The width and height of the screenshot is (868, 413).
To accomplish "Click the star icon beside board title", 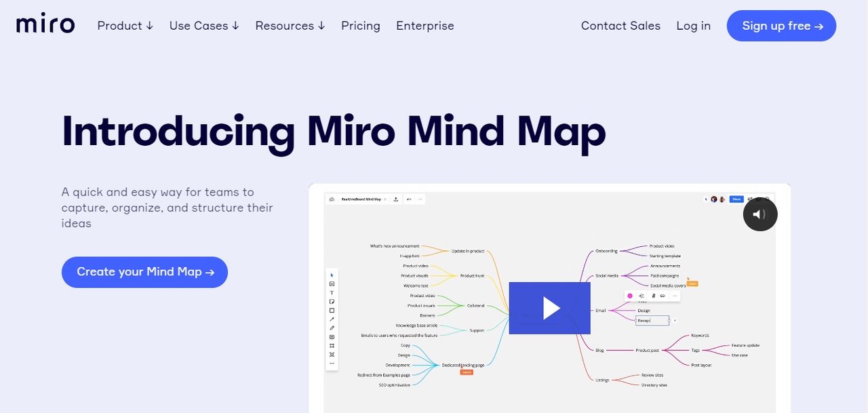I will click(x=384, y=199).
